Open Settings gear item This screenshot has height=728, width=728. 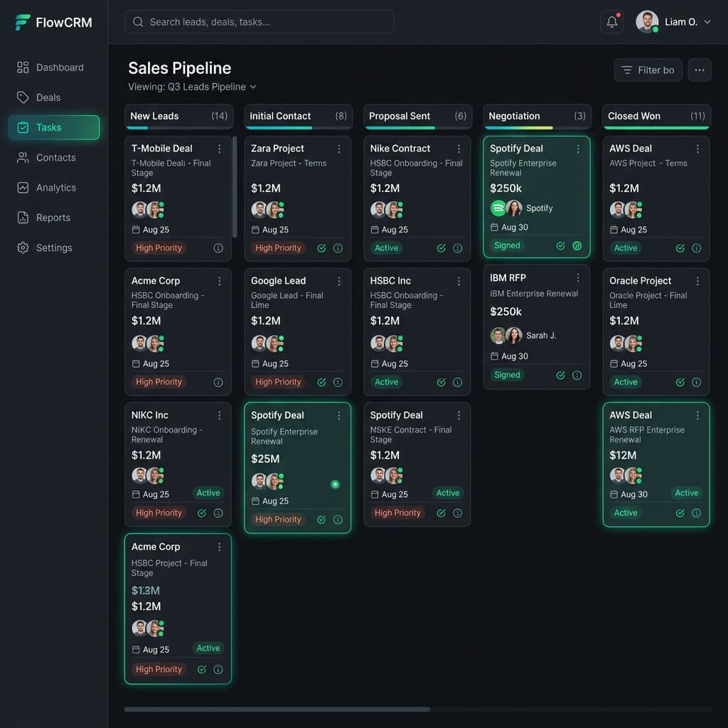coord(54,247)
